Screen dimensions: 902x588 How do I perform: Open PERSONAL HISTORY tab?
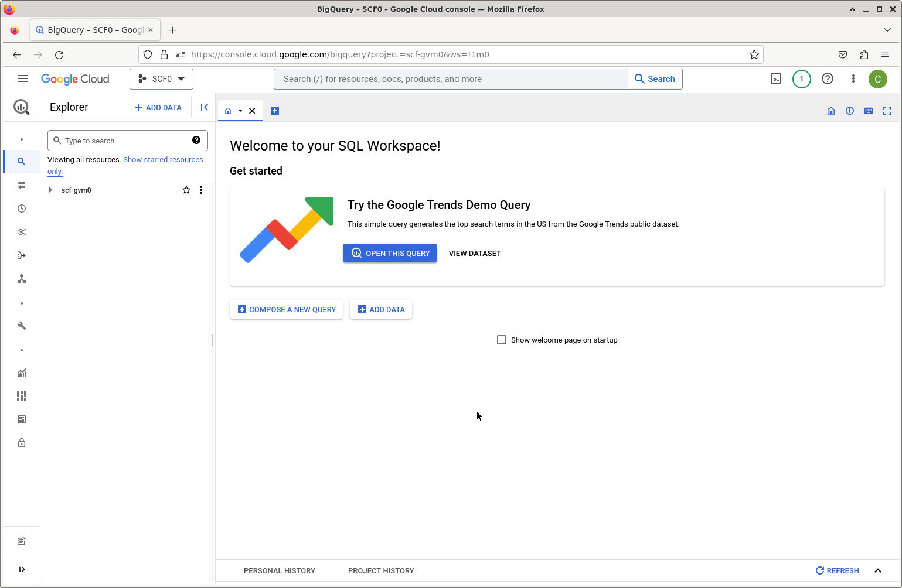pos(280,571)
